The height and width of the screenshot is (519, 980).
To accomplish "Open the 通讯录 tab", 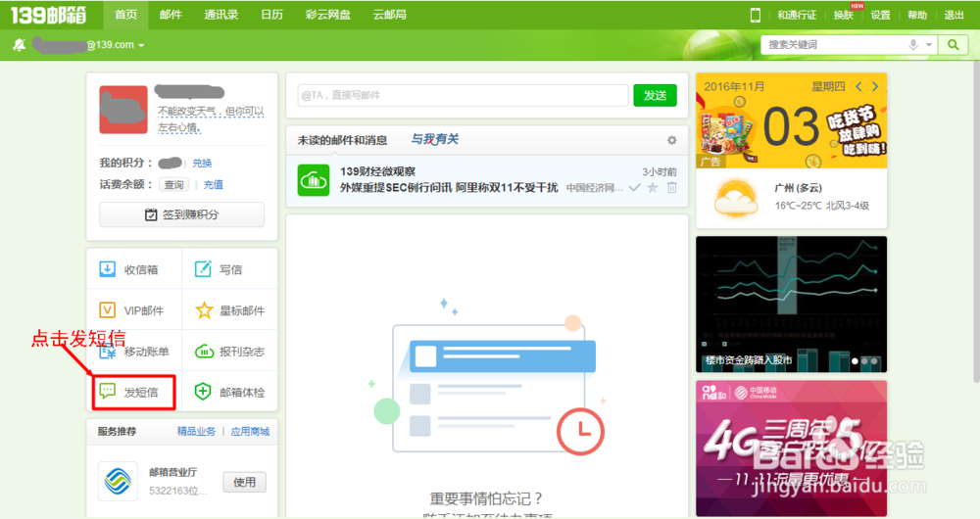I will 221,15.
